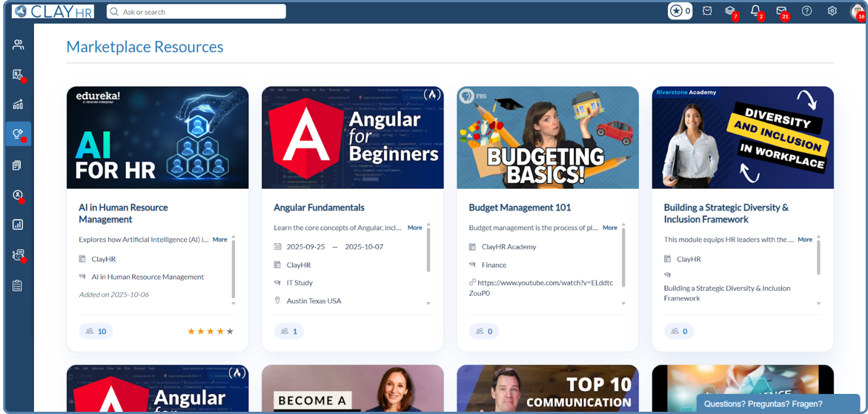This screenshot has width=868, height=414.
Task: Open the chatbot assistant sidebar icon
Action: coord(18,255)
